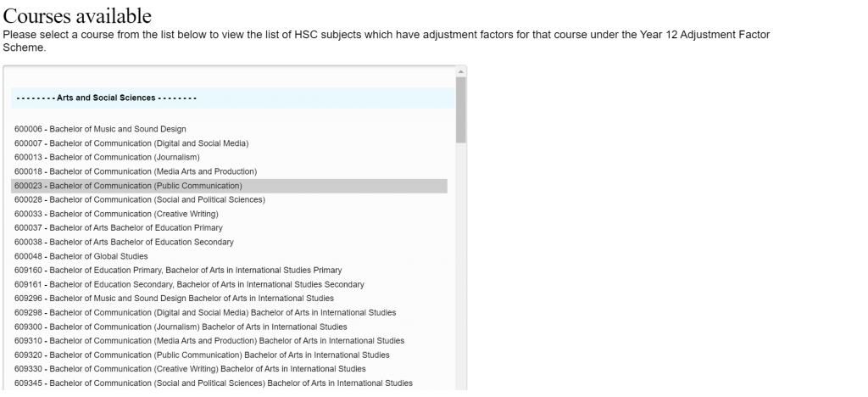Select 609298 Digital and Social Media International Studies
868x397 pixels.
coord(205,313)
